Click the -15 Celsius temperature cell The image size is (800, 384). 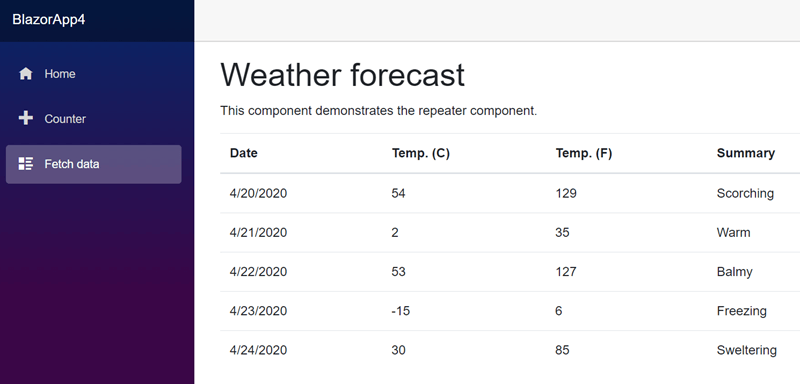(401, 311)
